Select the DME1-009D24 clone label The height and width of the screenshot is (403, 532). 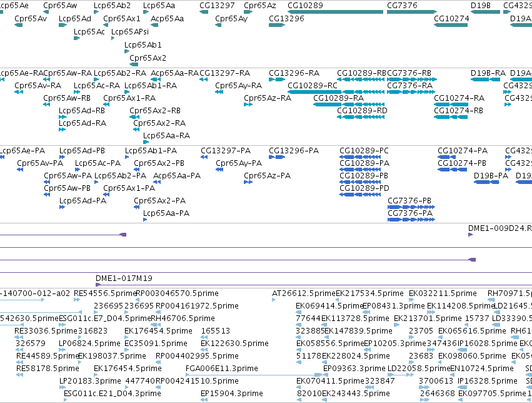coord(499,228)
